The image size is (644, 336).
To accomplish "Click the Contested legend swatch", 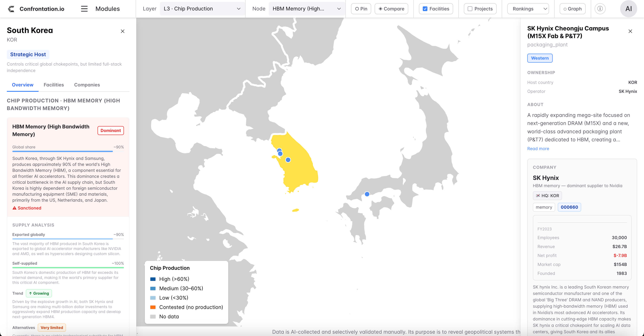I will [153, 307].
